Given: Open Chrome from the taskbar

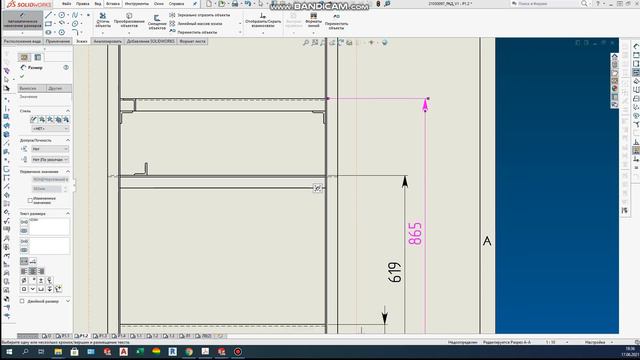Looking at the screenshot, I should coord(189,351).
